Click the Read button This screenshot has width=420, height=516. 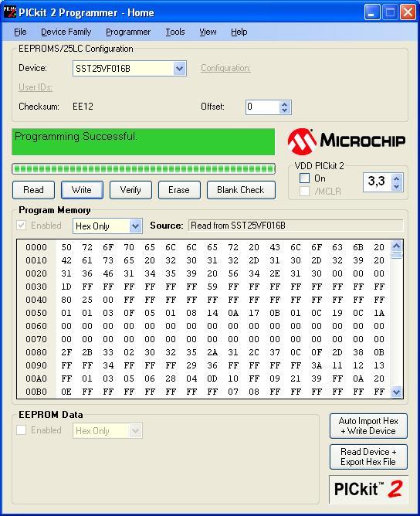(33, 190)
